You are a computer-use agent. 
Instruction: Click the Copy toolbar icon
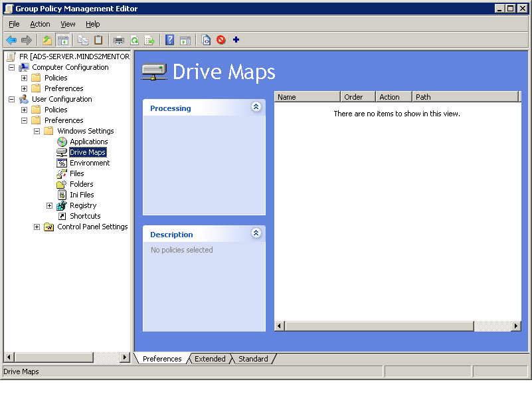(83, 40)
